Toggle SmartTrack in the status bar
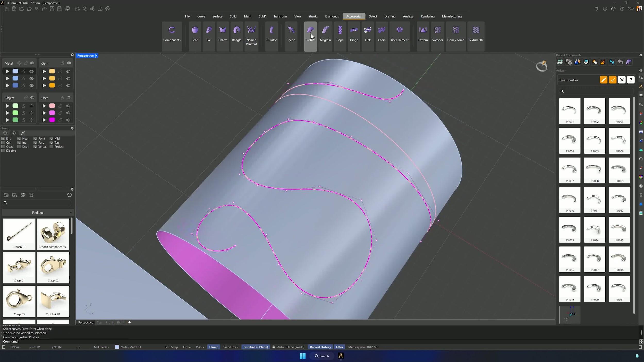 [x=231, y=347]
